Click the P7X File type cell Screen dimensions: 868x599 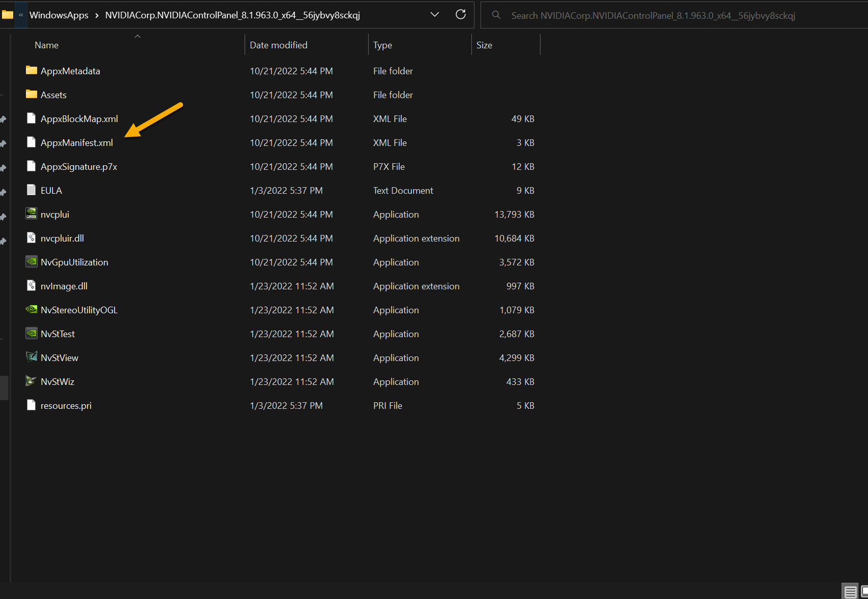click(x=389, y=167)
